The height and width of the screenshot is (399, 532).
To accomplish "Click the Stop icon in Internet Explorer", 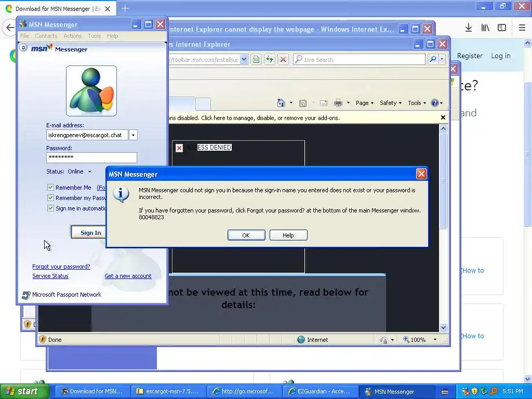I will (283, 59).
